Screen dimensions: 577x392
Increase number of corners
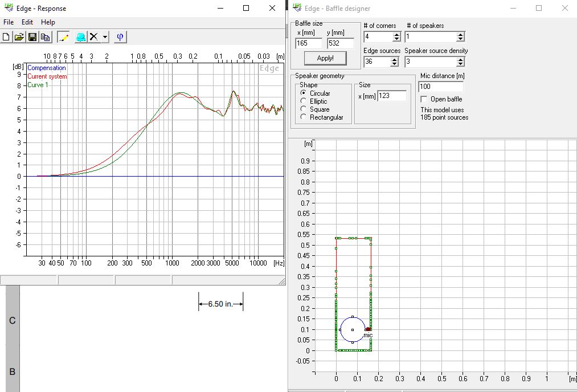pyautogui.click(x=396, y=35)
